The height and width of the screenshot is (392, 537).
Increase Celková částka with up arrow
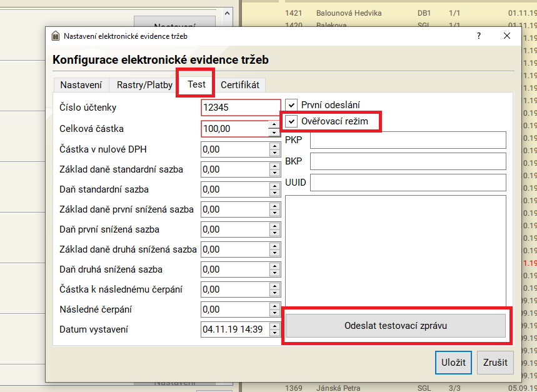pos(274,125)
